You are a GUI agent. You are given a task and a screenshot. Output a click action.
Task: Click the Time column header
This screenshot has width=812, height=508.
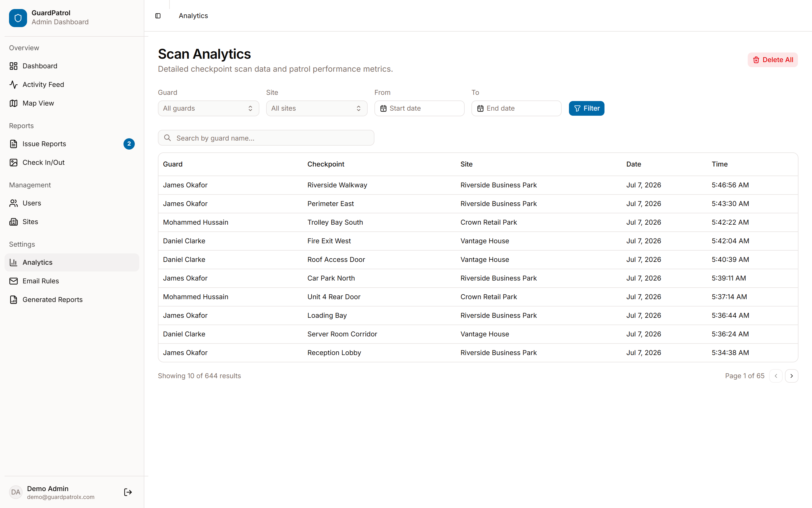click(720, 164)
